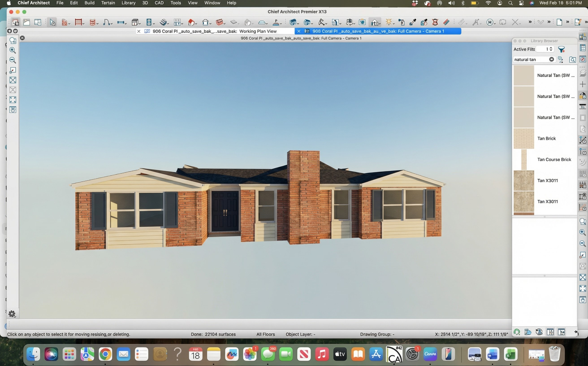This screenshot has width=588, height=366.
Task: Click the Select Objects arrow tool
Action: (x=52, y=22)
